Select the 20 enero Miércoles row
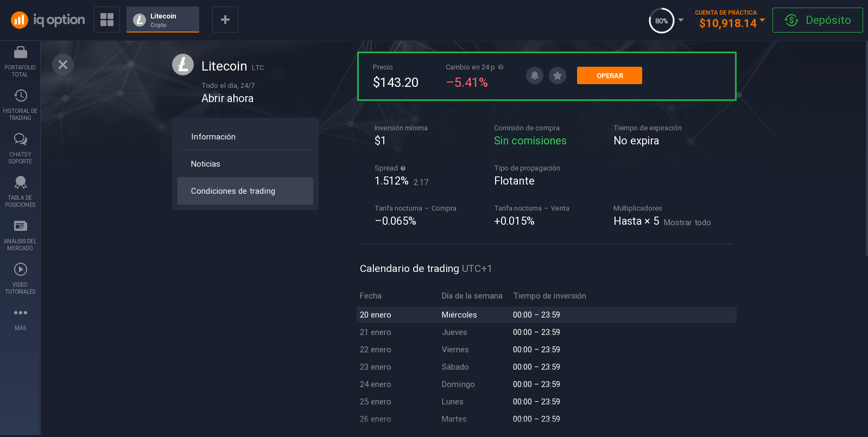The width and height of the screenshot is (868, 437). click(547, 315)
